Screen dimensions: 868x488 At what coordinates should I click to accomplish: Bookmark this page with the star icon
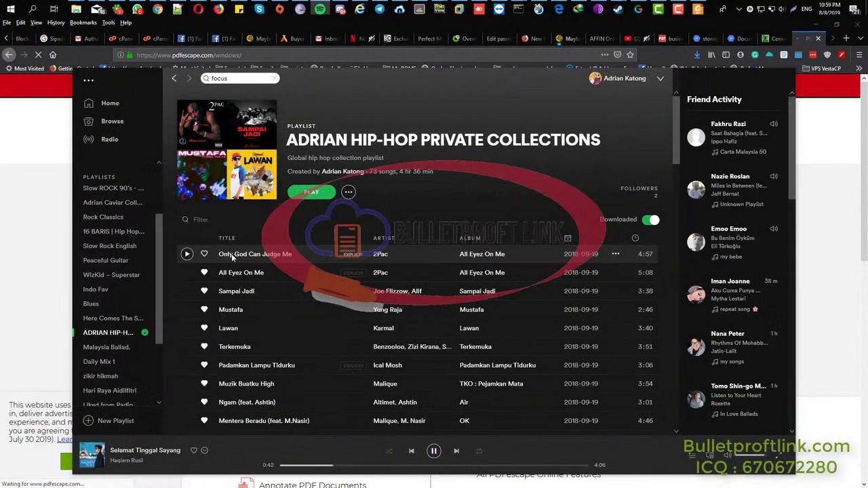point(630,55)
